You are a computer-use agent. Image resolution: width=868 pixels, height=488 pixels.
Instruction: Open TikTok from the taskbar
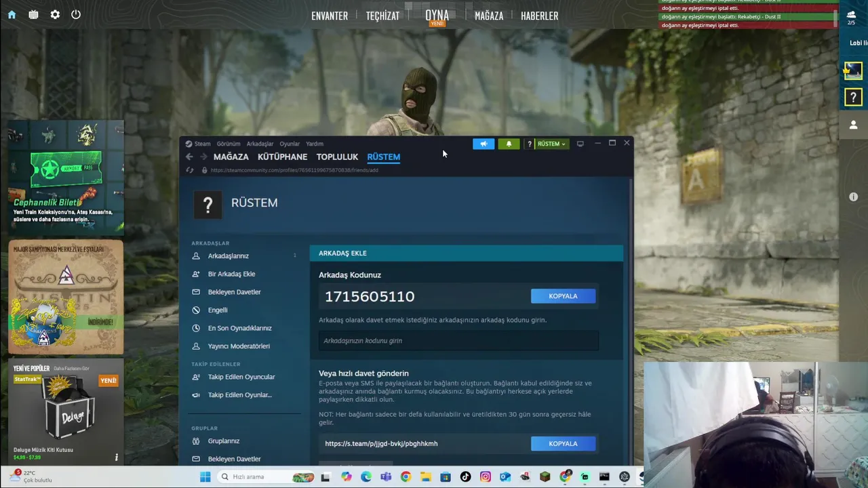tap(465, 476)
